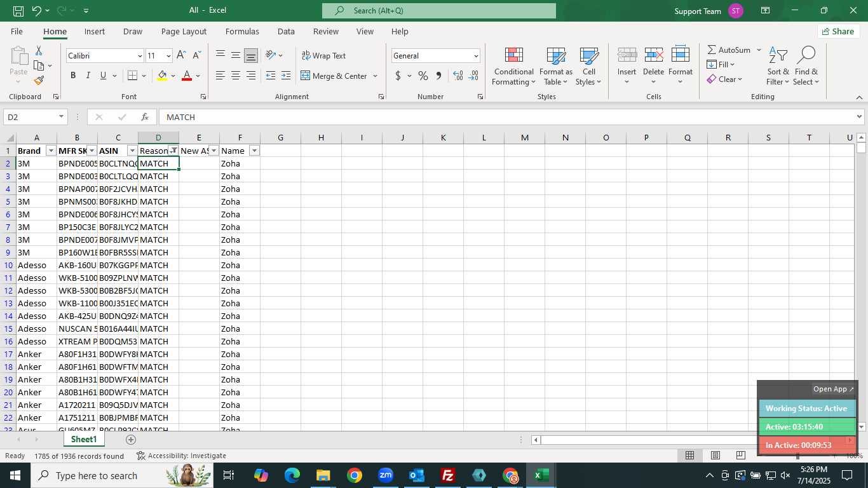868x488 pixels.
Task: Increase decimal places
Action: point(458,76)
